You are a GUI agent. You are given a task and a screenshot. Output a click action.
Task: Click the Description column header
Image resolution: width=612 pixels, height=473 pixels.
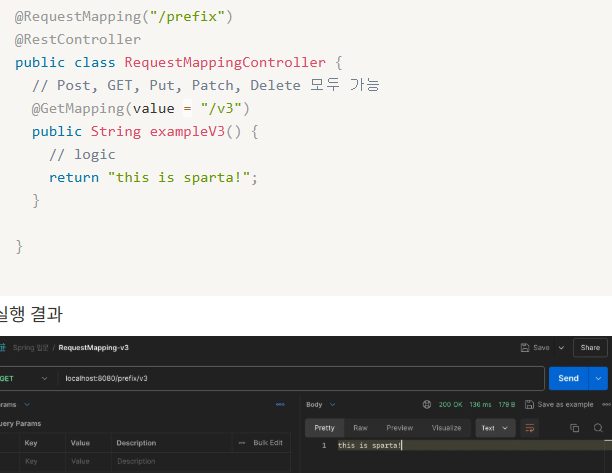[136, 443]
